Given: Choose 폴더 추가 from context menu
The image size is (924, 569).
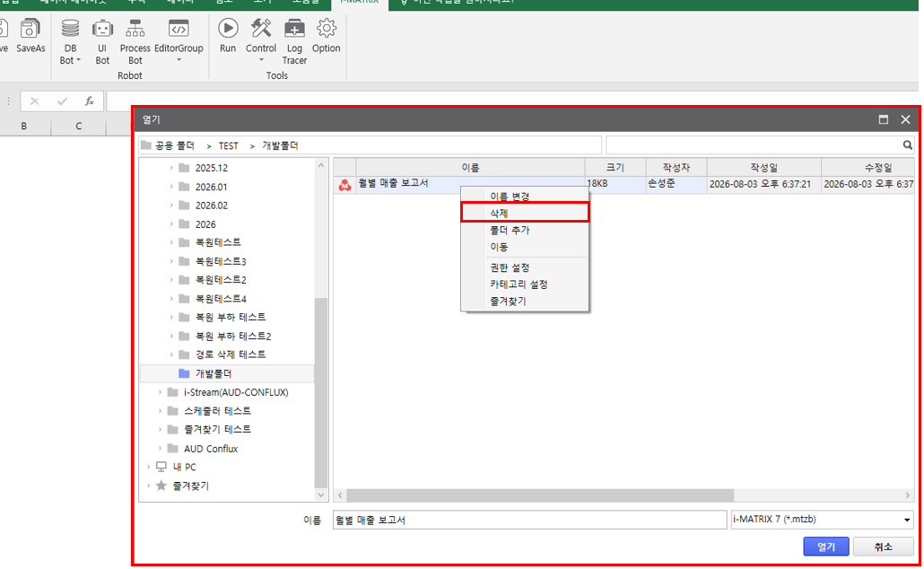Looking at the screenshot, I should 525,230.
